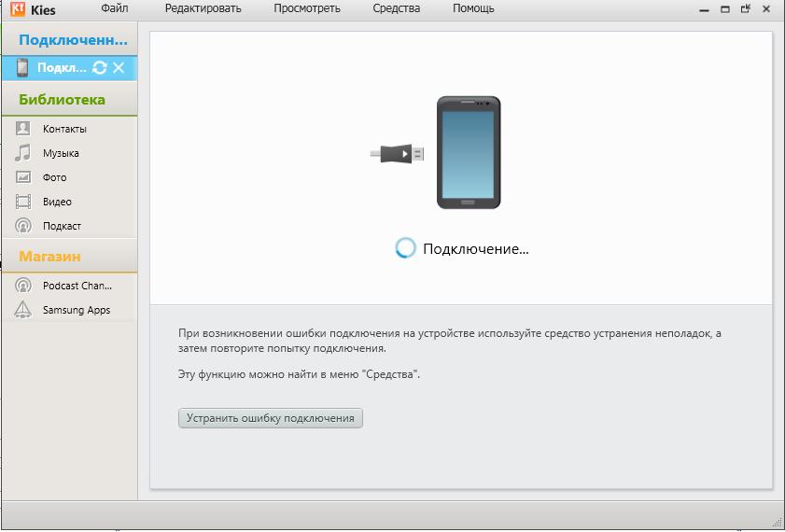The width and height of the screenshot is (785, 532).
Task: Click the window resize grip corner
Action: pos(776,523)
